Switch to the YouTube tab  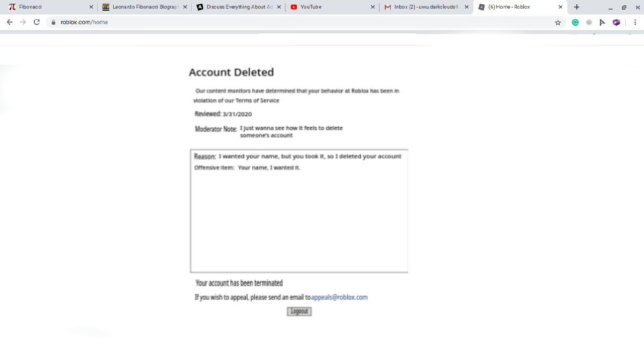[332, 7]
